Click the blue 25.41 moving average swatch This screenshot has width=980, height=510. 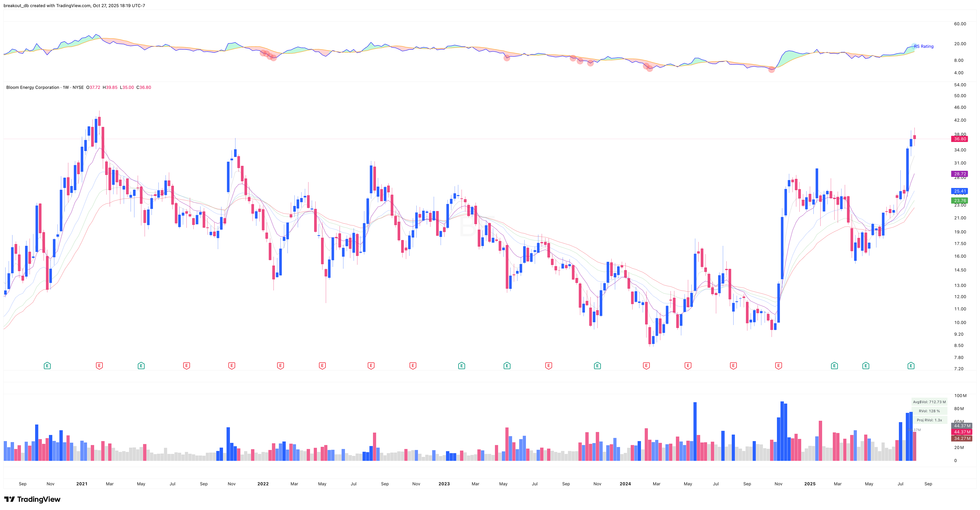tap(960, 191)
